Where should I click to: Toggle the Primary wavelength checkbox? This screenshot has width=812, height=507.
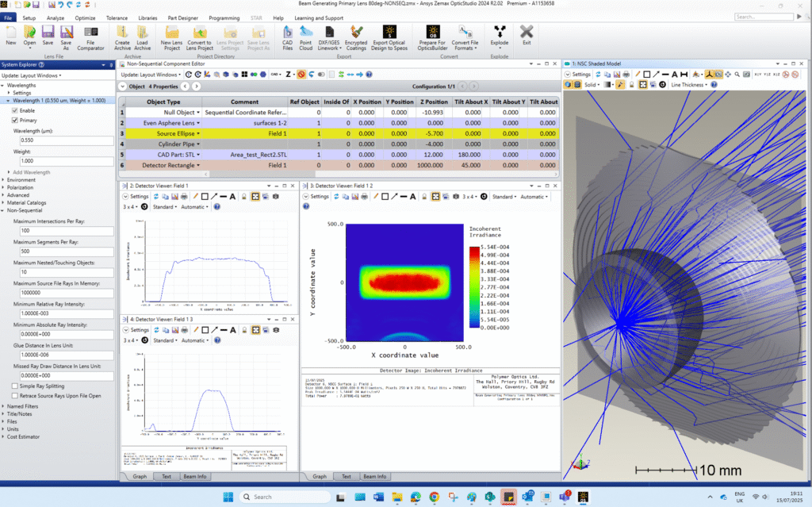coord(14,121)
